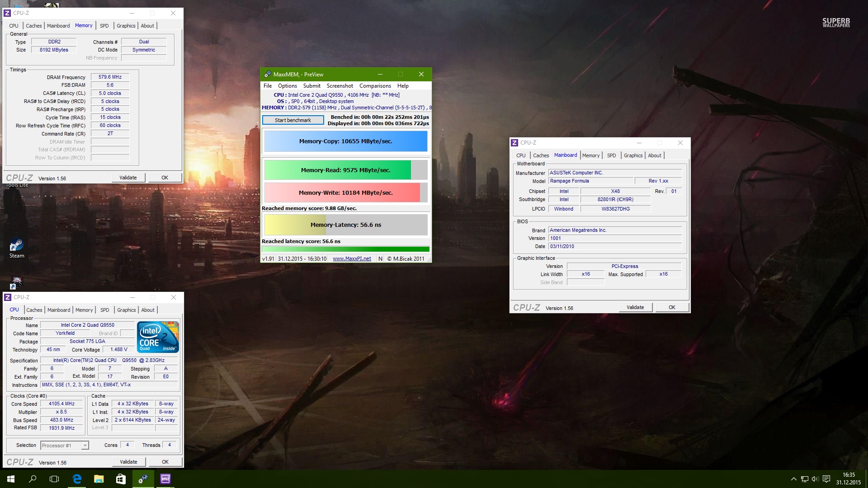Switch to Graphics tab in Mainboard window

coord(633,155)
